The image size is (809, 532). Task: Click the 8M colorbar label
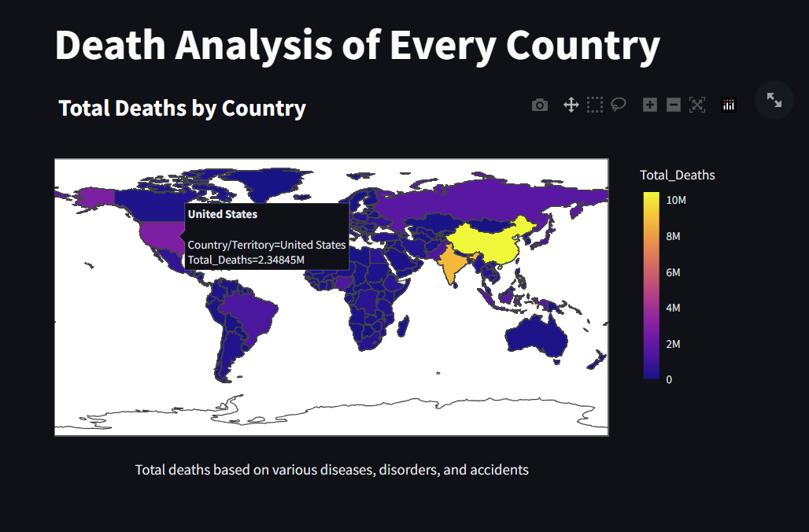click(673, 236)
